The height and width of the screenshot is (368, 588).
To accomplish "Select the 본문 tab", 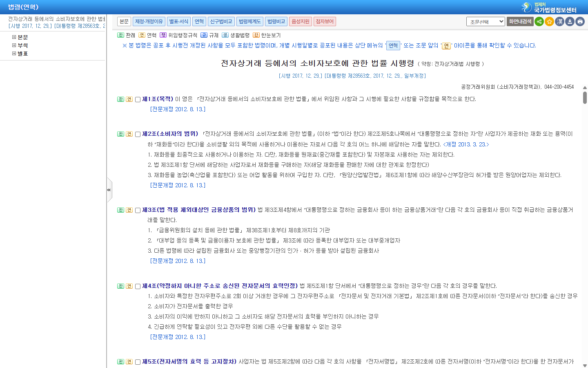I will point(124,21).
